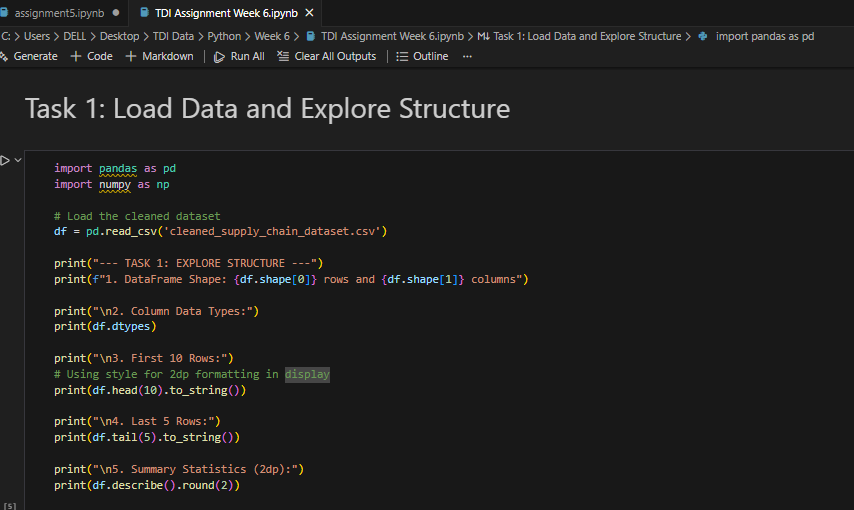The image size is (854, 510).
Task: Click the cell execution count [5]
Action: tap(10, 506)
